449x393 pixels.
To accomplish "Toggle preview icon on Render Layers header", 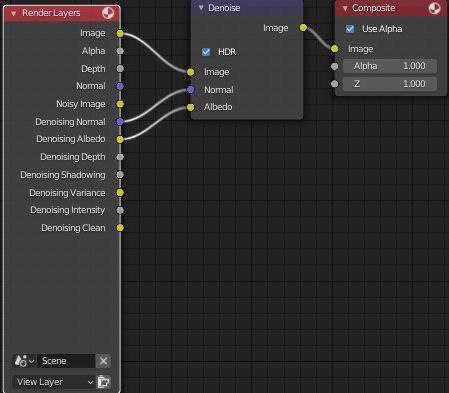I will [108, 13].
